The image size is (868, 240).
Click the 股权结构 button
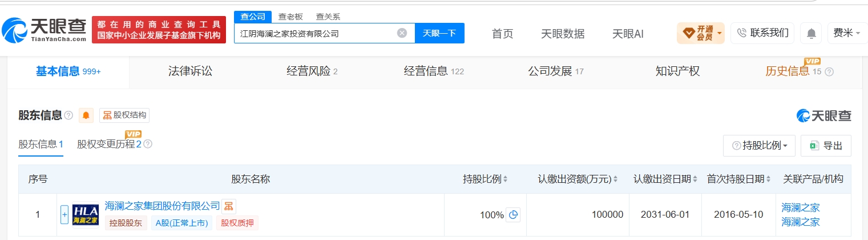pyautogui.click(x=124, y=115)
